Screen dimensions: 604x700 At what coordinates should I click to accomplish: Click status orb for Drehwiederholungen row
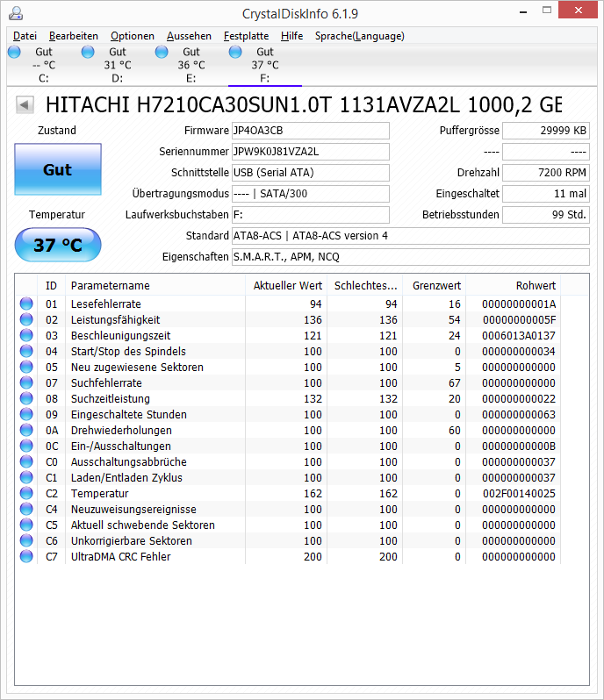(26, 430)
